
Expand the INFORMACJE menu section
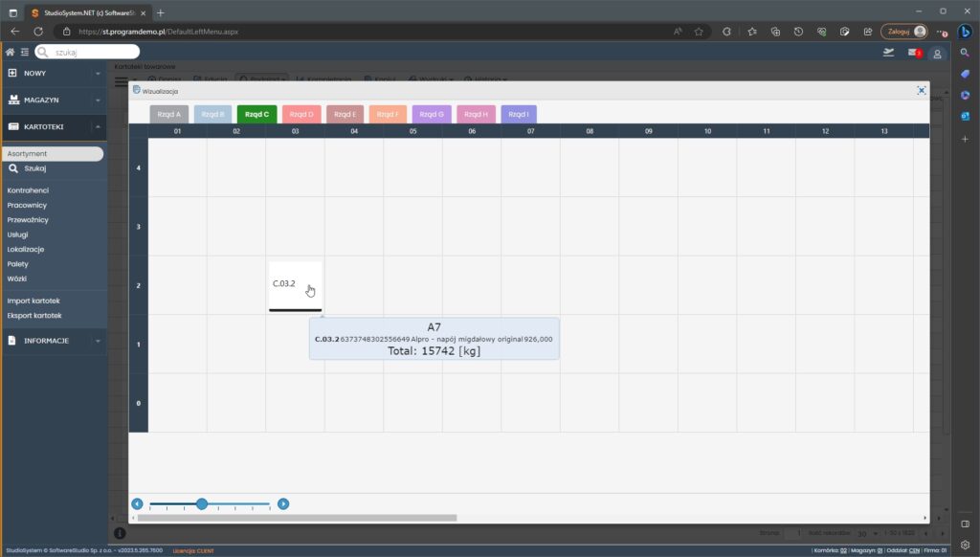pyautogui.click(x=53, y=340)
